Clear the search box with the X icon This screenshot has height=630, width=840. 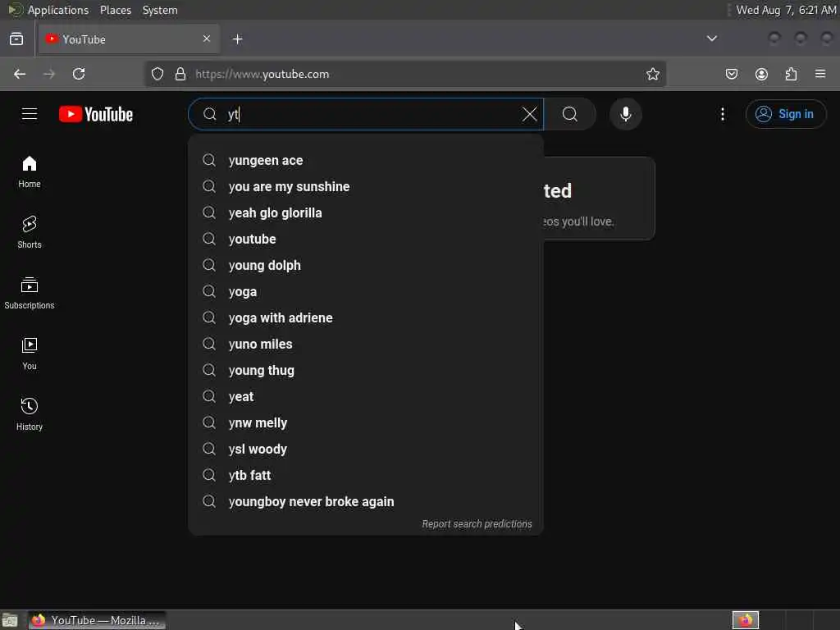[529, 114]
